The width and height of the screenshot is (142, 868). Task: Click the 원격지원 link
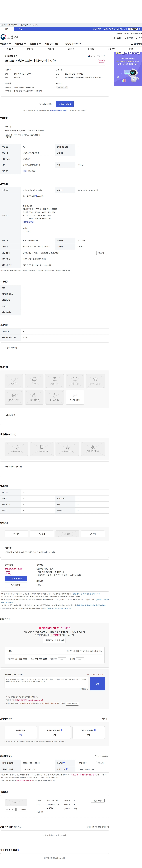point(126,34)
